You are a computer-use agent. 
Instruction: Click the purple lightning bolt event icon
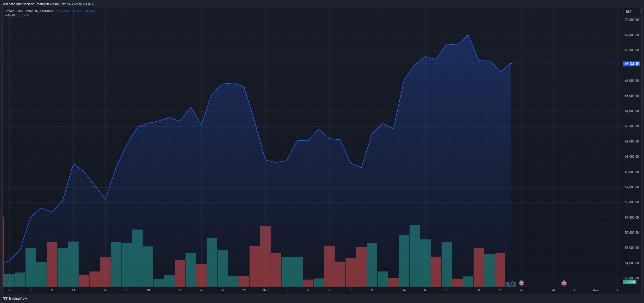click(511, 283)
